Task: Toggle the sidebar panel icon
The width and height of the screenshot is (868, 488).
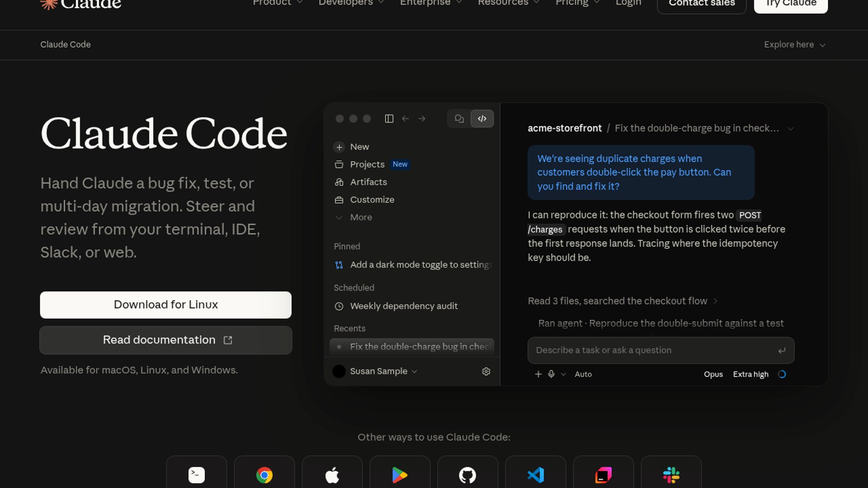Action: (389, 119)
